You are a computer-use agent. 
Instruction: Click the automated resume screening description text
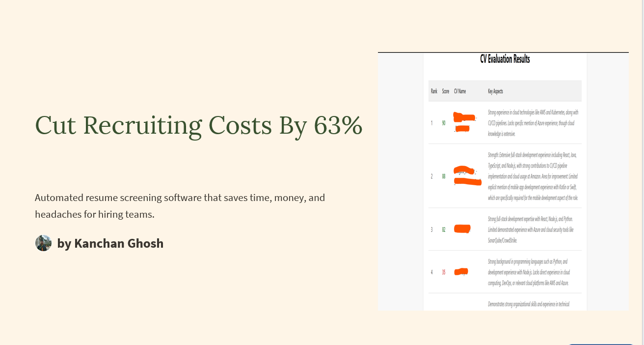click(x=180, y=206)
